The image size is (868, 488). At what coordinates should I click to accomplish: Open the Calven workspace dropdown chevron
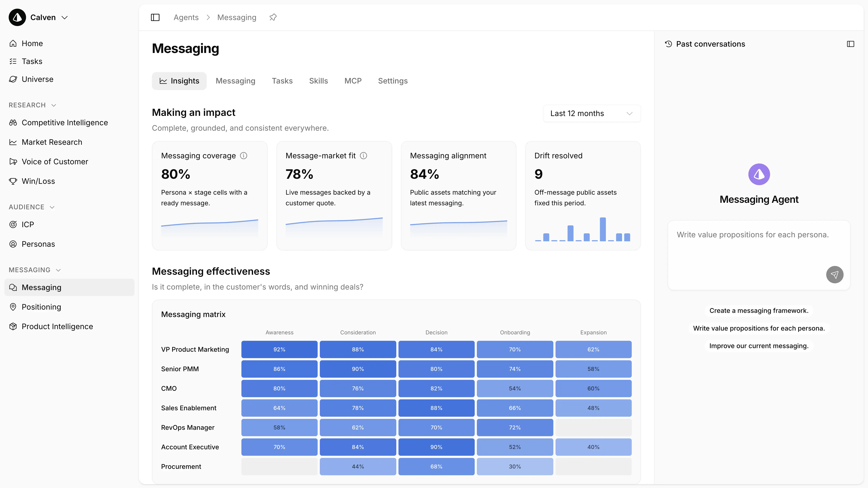[x=65, y=18]
